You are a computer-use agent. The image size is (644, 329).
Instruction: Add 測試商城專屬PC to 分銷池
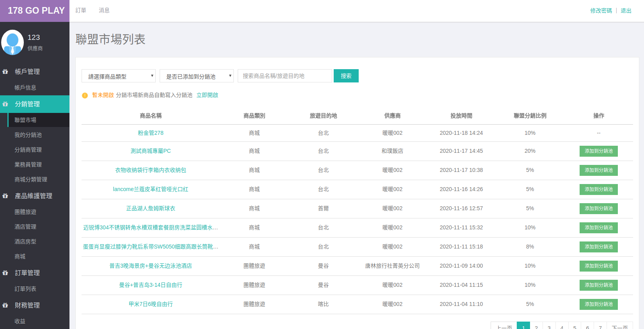point(599,151)
